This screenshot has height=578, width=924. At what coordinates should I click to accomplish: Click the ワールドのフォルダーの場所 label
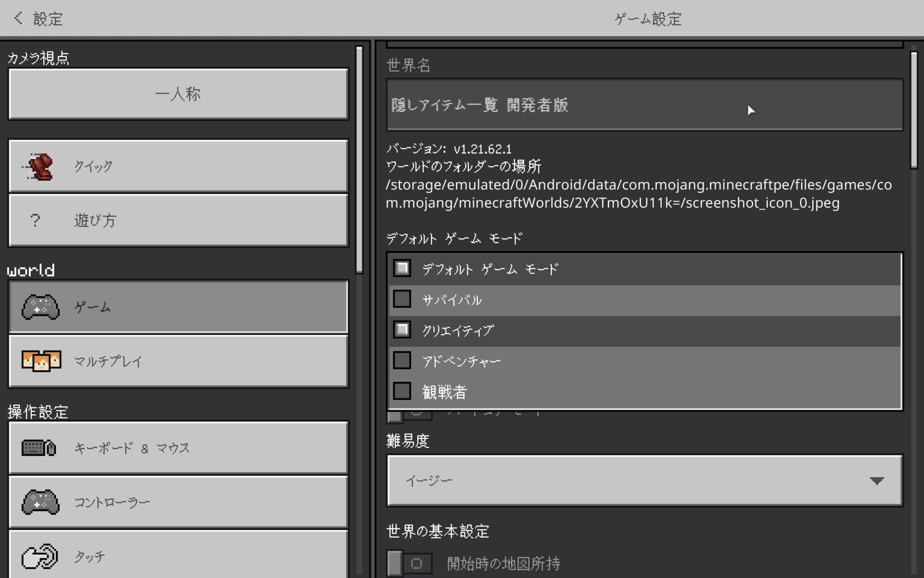tap(463, 167)
